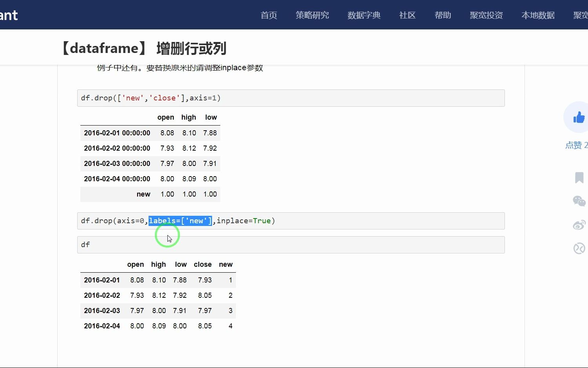Click the article title 【dataframe】 增删行或列

[143, 48]
